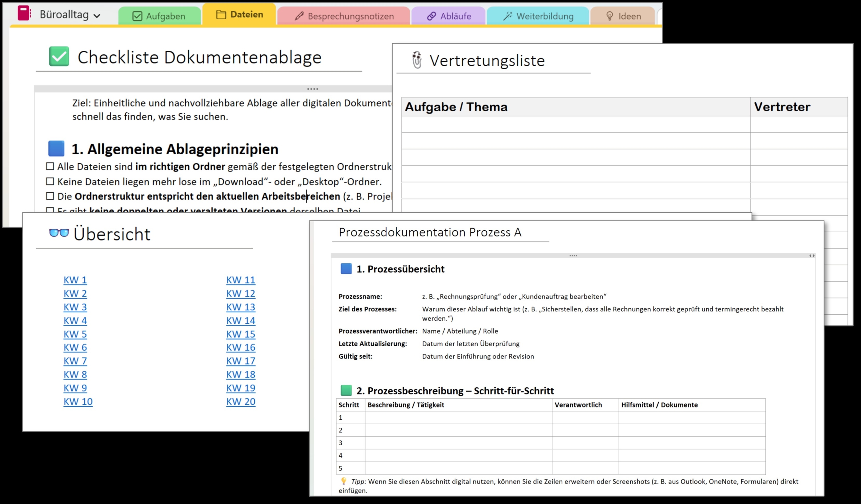Check the box 'Alle Dateien sind im richtigen Ordner'
The image size is (861, 504).
point(49,166)
